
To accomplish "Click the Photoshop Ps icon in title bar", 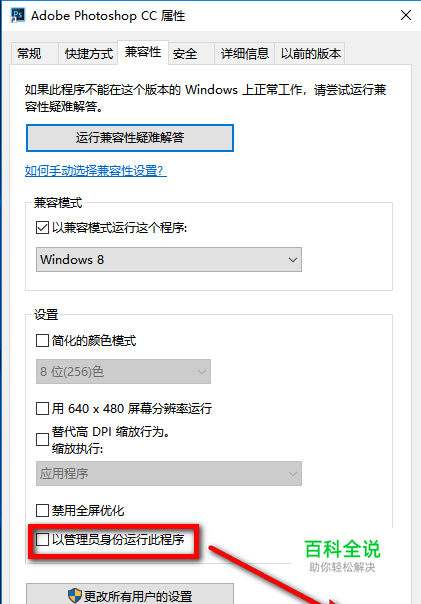I will [18, 15].
